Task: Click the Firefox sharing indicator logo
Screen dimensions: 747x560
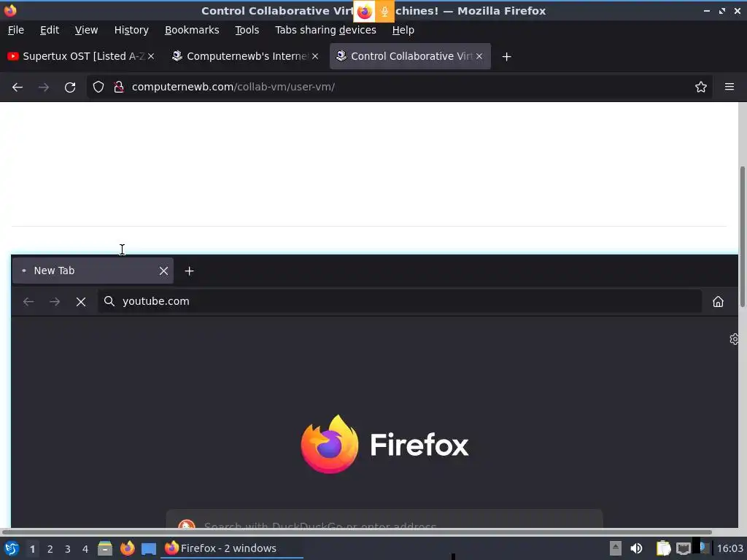Action: 365,12
